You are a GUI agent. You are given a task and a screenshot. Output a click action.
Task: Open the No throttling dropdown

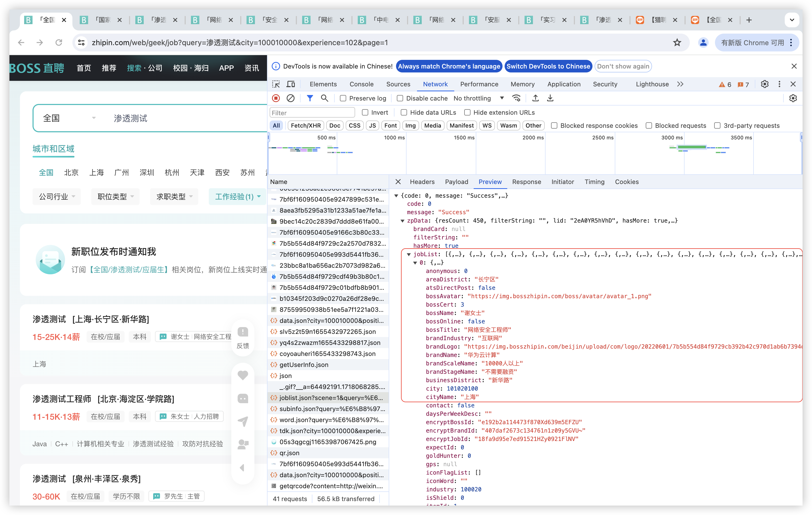coord(478,98)
